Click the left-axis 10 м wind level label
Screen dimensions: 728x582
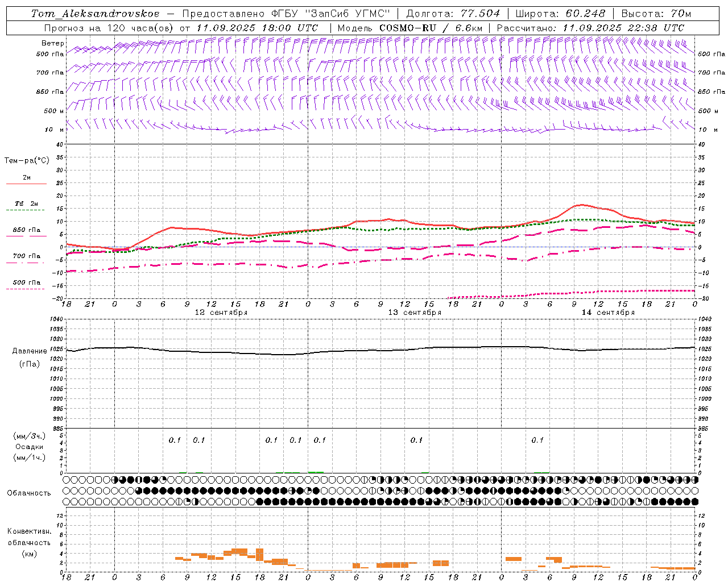[x=55, y=130]
